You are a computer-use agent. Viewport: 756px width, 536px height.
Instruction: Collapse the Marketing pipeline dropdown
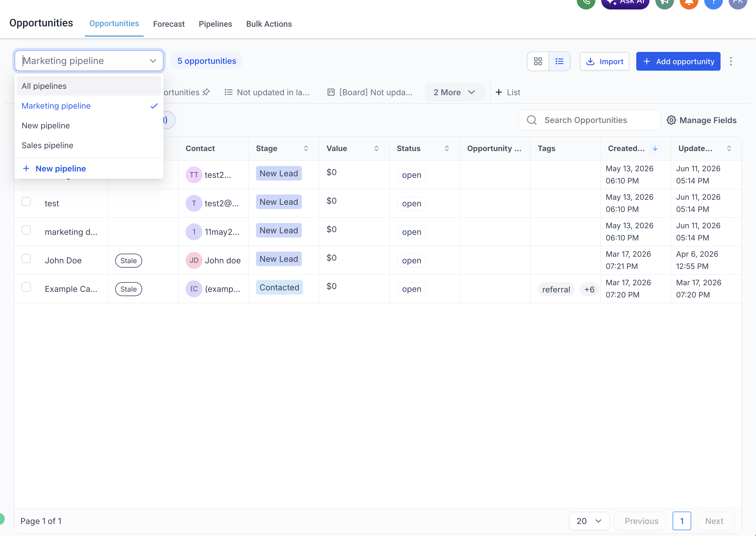point(153,61)
